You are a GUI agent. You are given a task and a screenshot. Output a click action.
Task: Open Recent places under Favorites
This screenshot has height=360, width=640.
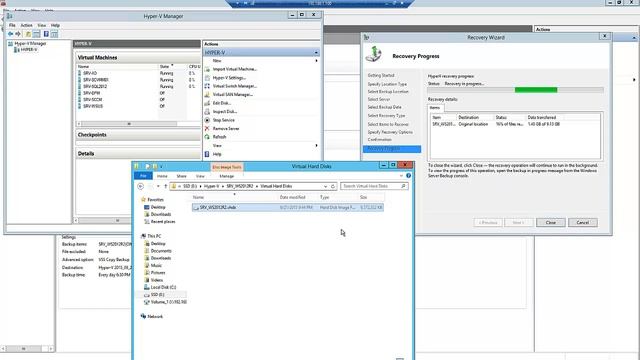pyautogui.click(x=163, y=221)
